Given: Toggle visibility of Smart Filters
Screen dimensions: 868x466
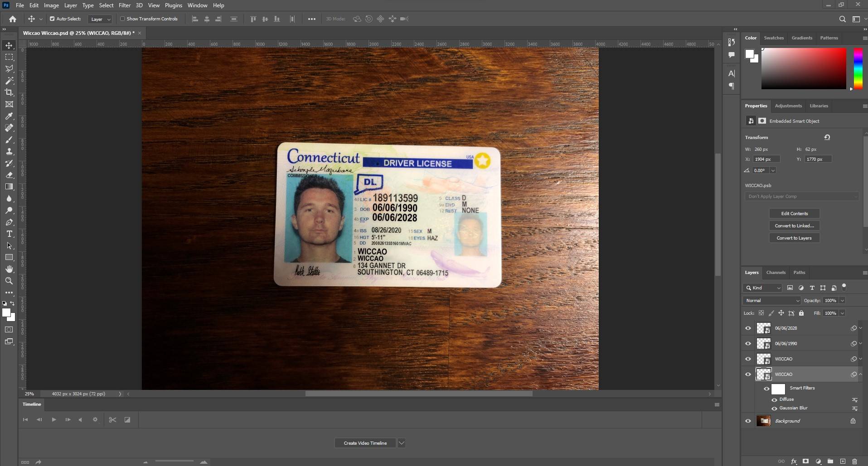Looking at the screenshot, I should (x=766, y=389).
